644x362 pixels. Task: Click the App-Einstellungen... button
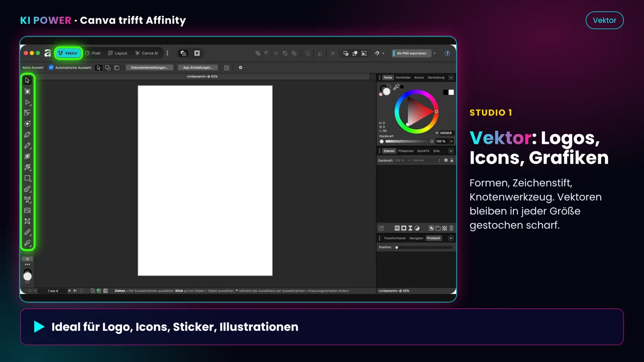click(x=198, y=67)
